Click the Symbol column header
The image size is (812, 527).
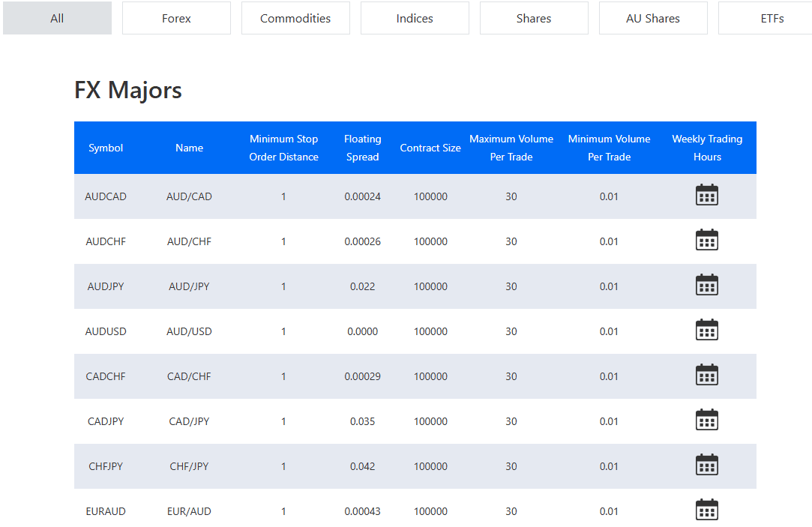105,148
